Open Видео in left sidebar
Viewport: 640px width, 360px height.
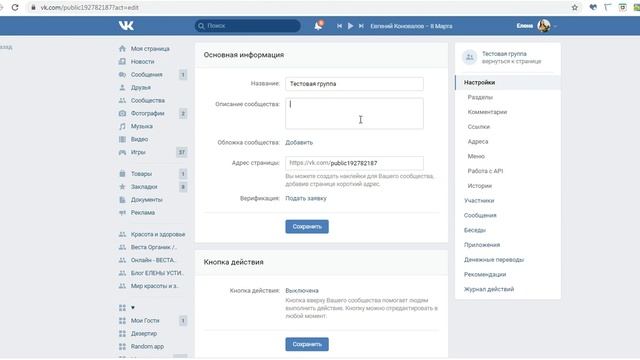[139, 139]
